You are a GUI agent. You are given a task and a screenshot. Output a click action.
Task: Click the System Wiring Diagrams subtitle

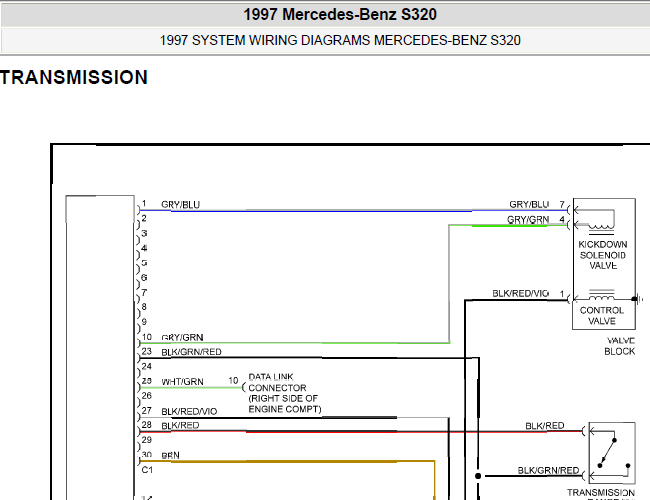pyautogui.click(x=340, y=41)
